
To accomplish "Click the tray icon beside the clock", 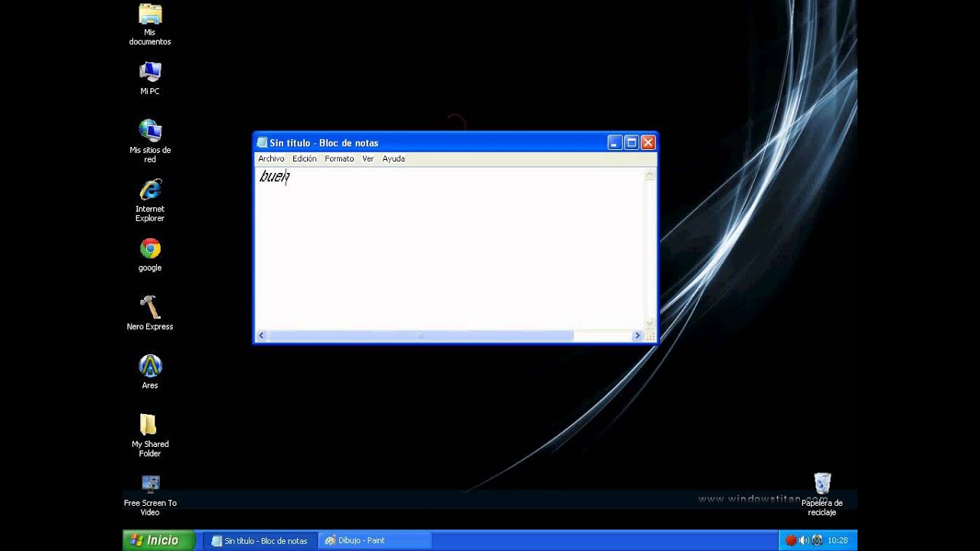I will point(817,540).
